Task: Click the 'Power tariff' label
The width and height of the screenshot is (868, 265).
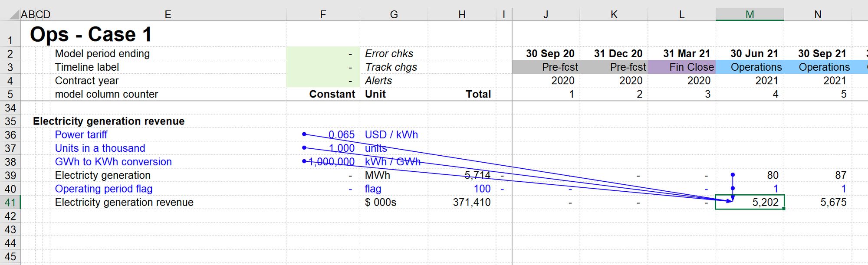Action: click(81, 135)
